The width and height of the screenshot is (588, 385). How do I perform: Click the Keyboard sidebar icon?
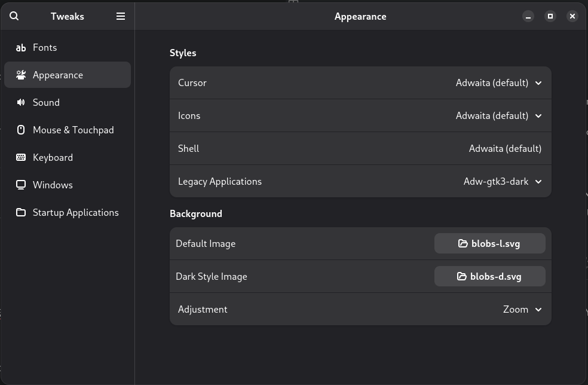pyautogui.click(x=21, y=157)
